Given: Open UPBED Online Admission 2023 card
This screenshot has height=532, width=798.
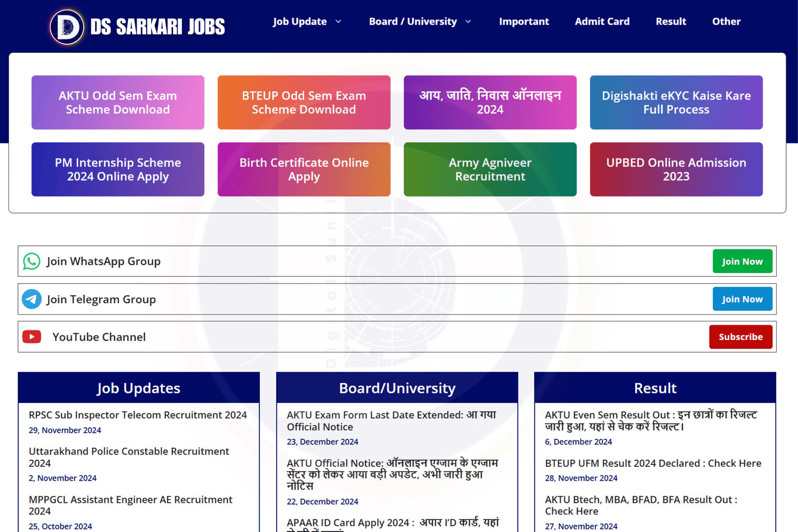Looking at the screenshot, I should point(676,170).
